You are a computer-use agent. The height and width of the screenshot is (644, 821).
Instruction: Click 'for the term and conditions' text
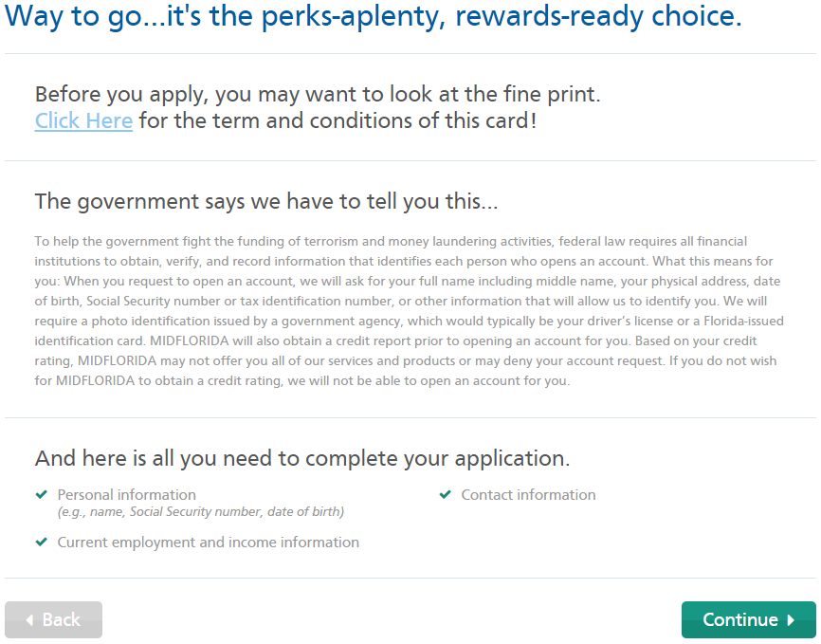point(338,121)
